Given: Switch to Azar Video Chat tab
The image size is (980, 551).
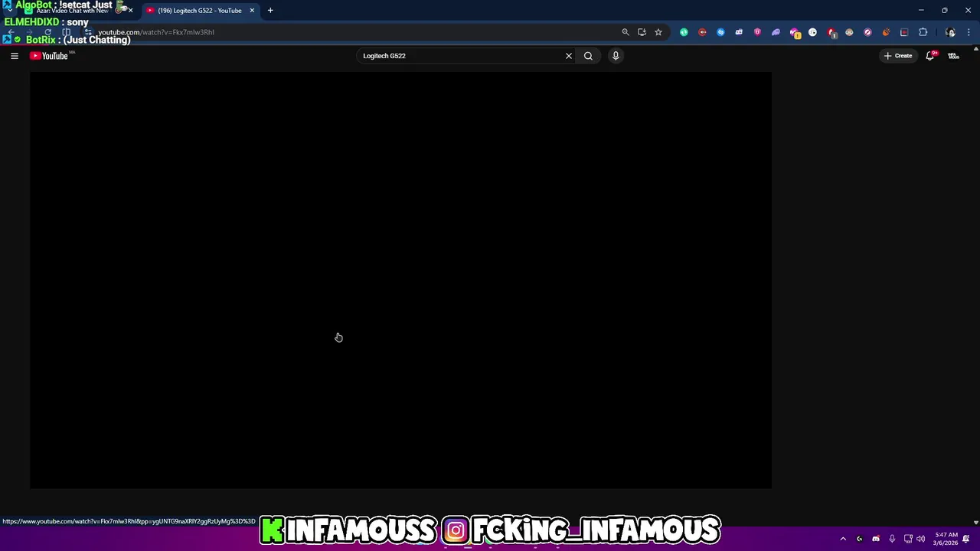Looking at the screenshot, I should 73,11.
